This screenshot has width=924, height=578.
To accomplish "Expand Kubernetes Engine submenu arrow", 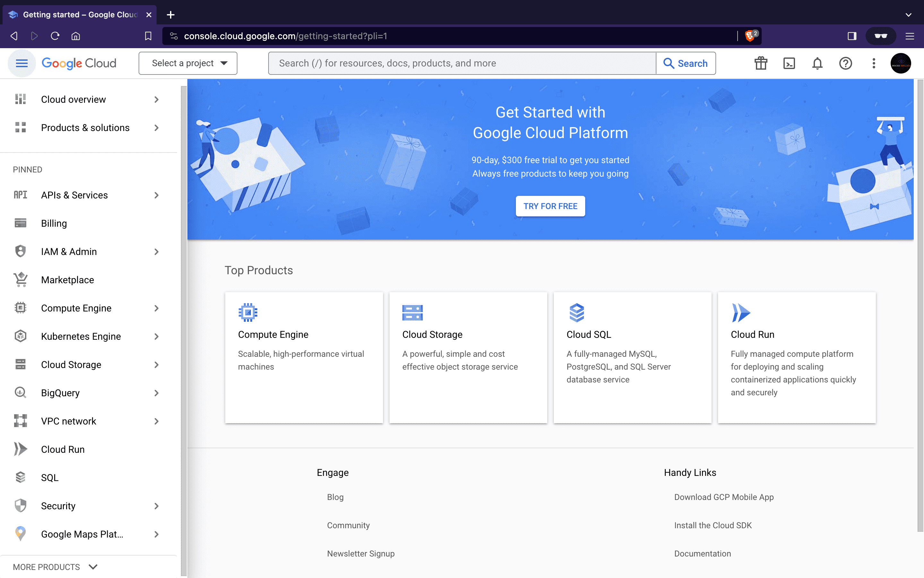I will coord(156,337).
